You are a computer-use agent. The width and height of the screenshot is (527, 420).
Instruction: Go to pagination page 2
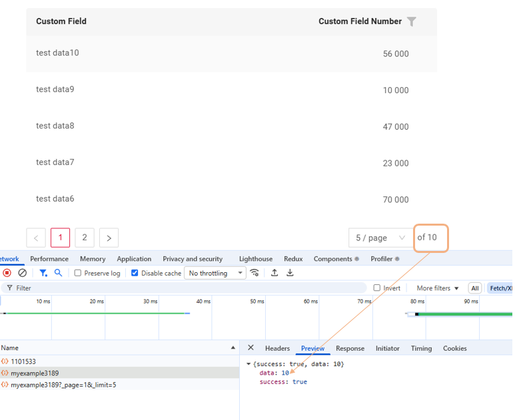(x=85, y=238)
